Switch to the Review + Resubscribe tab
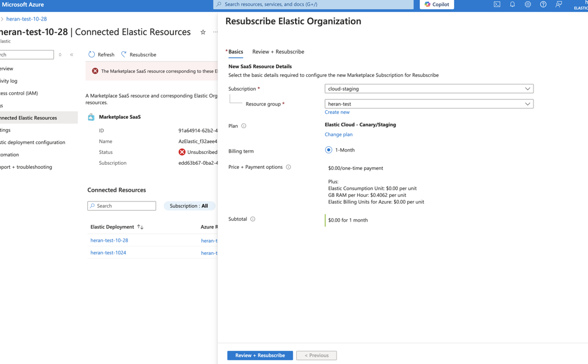Screen dimensions: 588x364 278,52
